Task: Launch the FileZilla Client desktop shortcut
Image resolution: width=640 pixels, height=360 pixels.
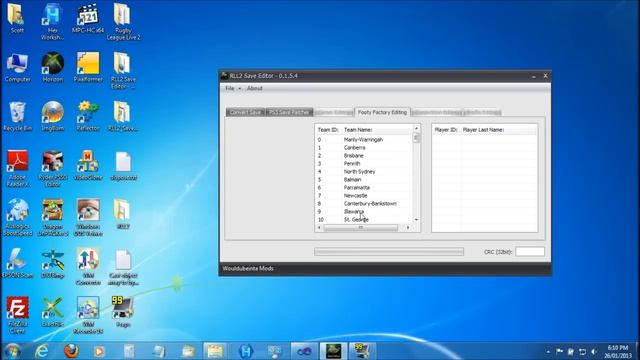Action: pos(17,315)
